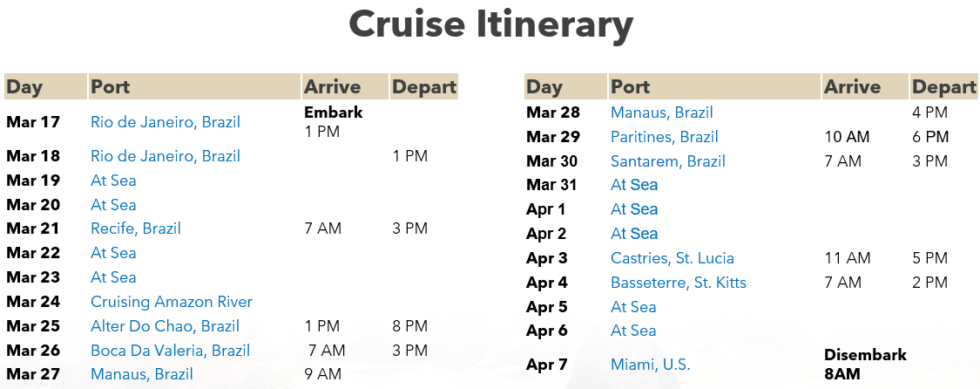Select the Cruising Amazon River link
This screenshot has height=389, width=980.
172,302
